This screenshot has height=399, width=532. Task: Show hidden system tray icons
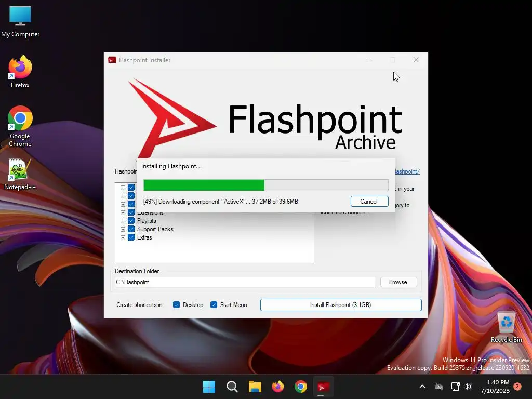pos(422,387)
